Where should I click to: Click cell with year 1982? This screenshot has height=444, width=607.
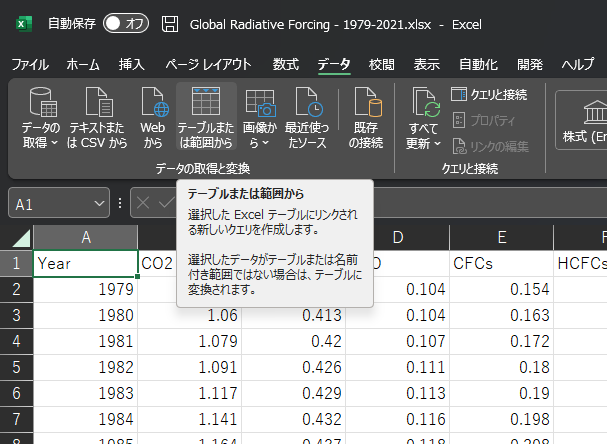coord(86,367)
